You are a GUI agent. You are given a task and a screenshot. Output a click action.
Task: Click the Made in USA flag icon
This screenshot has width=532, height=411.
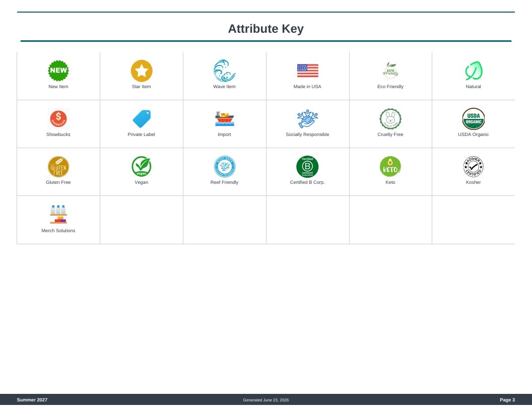click(x=307, y=71)
